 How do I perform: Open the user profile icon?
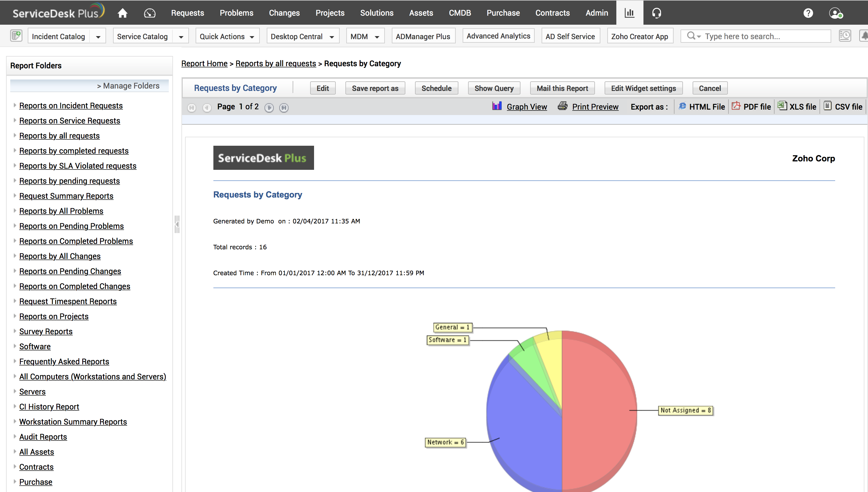coord(835,13)
